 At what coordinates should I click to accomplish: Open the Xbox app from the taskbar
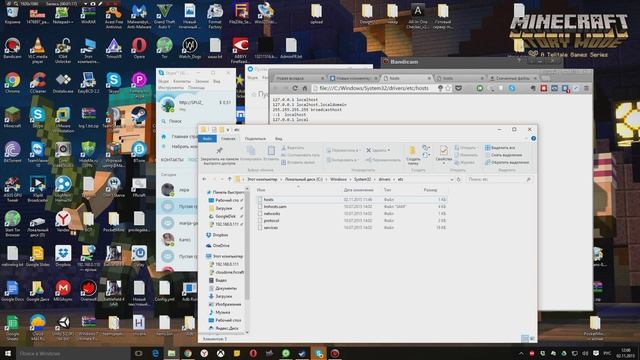(x=220, y=353)
